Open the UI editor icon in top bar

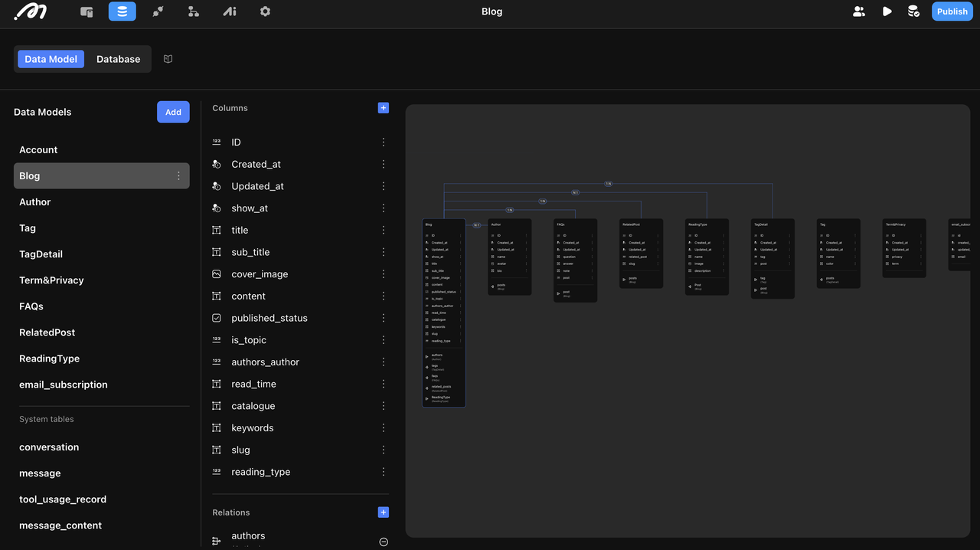pos(87,11)
